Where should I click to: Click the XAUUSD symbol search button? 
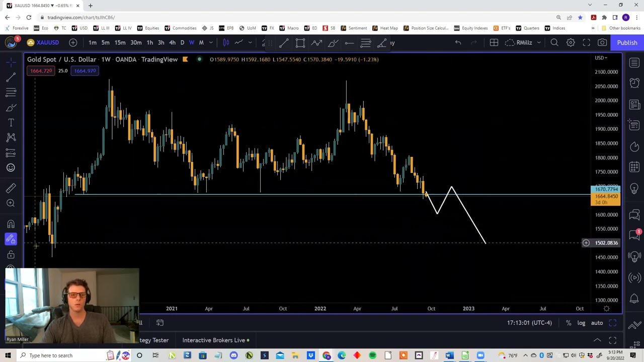[x=43, y=43]
